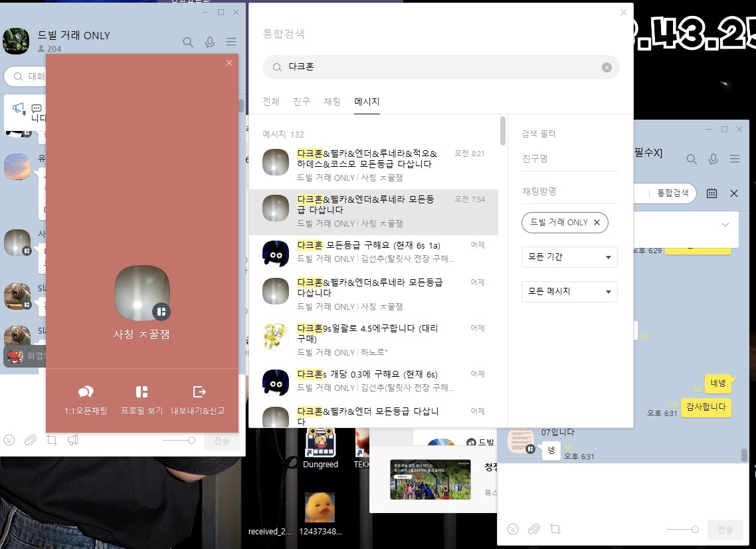The height and width of the screenshot is (549, 756).
Task: Switch to the 채팅 tab
Action: [331, 101]
